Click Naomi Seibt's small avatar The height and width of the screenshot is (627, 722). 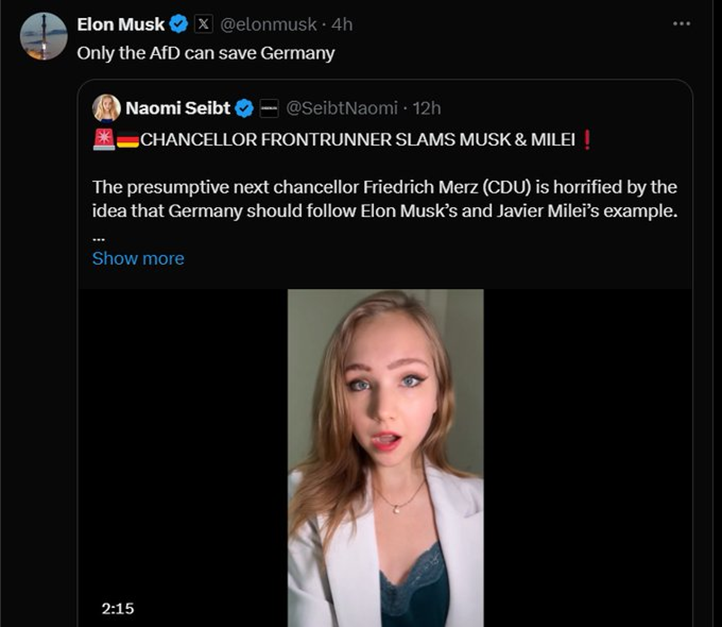(x=106, y=108)
